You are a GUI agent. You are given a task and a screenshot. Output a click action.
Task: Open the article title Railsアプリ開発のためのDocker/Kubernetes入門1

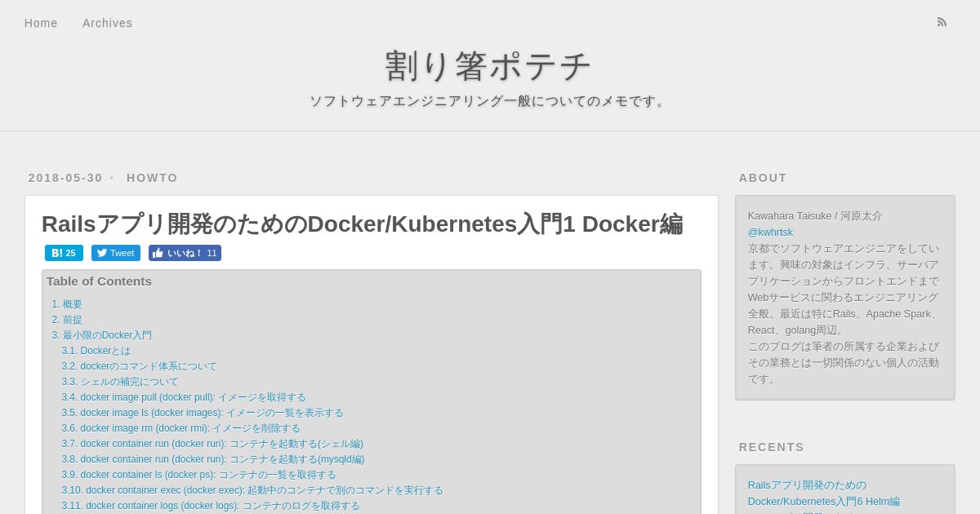point(362,224)
